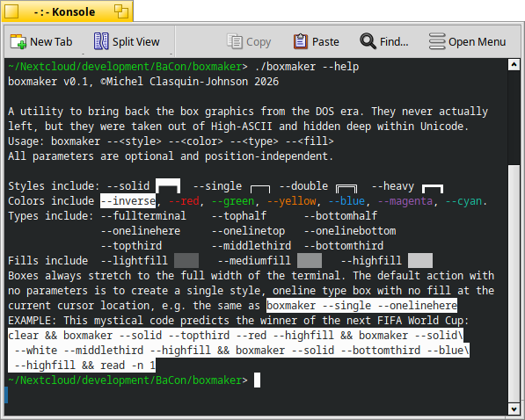Click the scrollbar down arrow
Screen dimensions: 525x420
(x=514, y=409)
